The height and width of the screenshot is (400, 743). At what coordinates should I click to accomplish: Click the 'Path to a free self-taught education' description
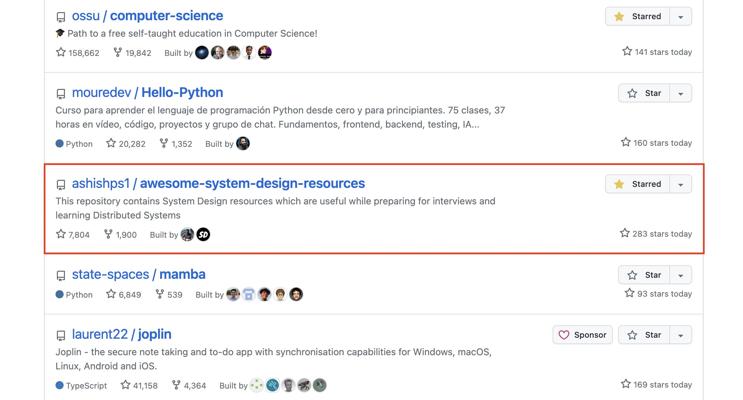(187, 34)
